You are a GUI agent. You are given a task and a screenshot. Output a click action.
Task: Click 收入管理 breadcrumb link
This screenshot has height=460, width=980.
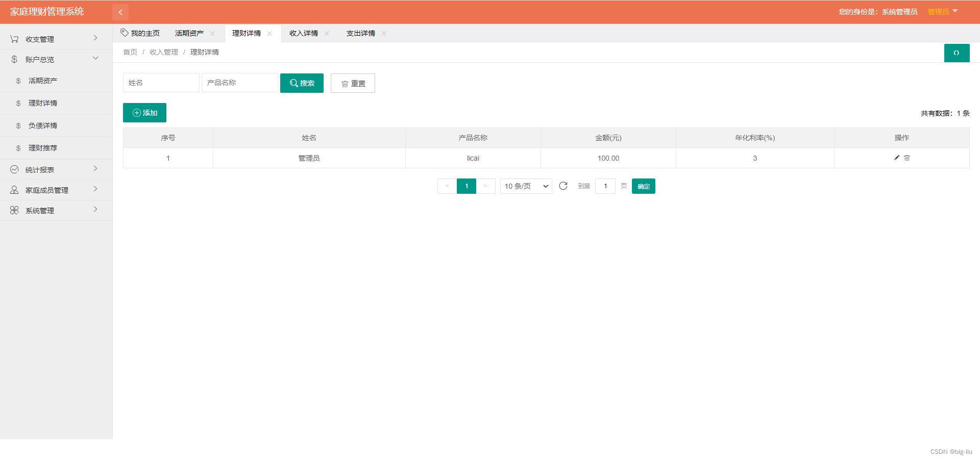tap(164, 52)
